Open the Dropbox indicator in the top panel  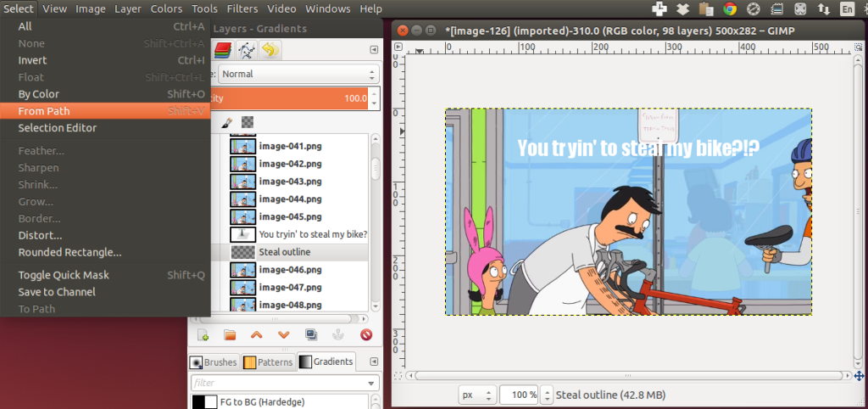pyautogui.click(x=682, y=8)
